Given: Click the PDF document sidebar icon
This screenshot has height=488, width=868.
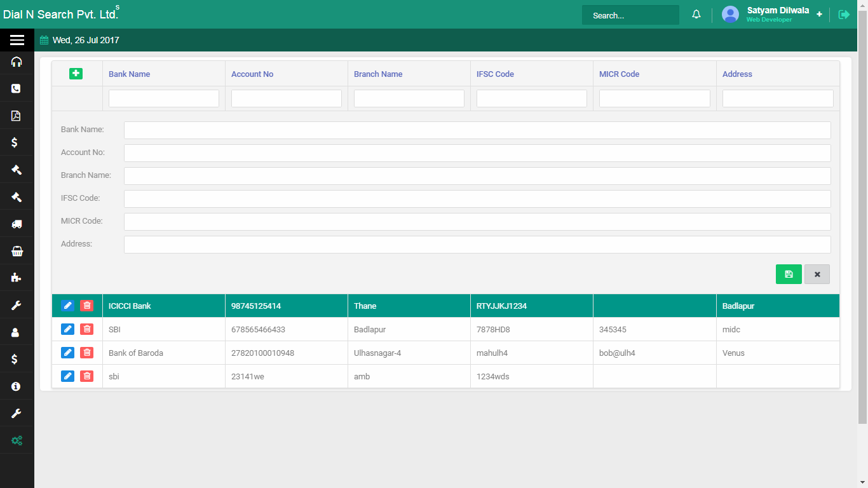Looking at the screenshot, I should (x=17, y=116).
